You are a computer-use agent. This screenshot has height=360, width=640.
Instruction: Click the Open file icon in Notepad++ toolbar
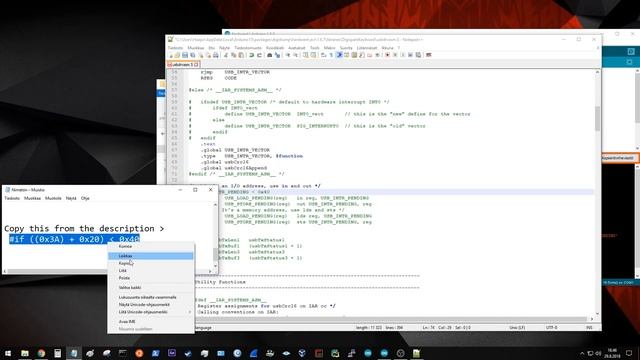coord(177,55)
